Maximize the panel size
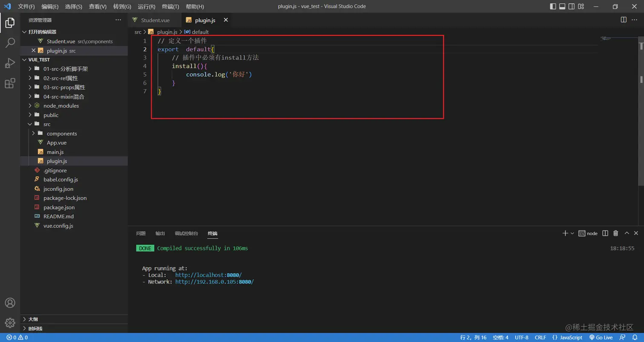Viewport: 644px width, 342px height. [627, 233]
